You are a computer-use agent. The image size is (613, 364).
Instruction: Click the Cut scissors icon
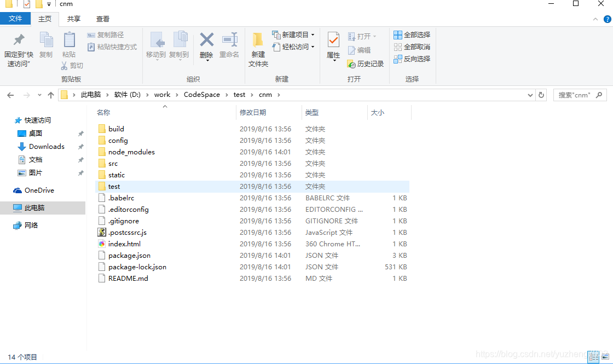pyautogui.click(x=64, y=65)
